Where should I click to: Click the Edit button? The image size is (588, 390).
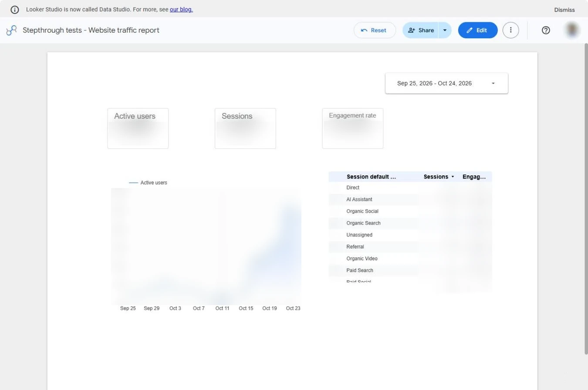point(477,30)
